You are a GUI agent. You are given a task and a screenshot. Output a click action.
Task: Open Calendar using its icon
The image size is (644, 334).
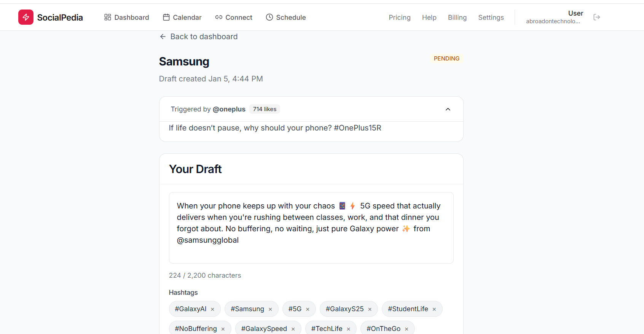point(166,17)
